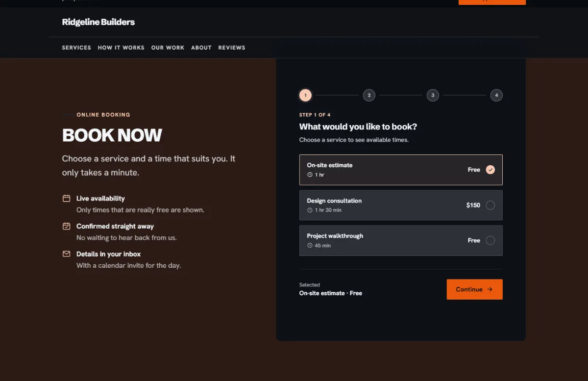Viewport: 588px width, 381px height.
Task: Go to How It Works section
Action: point(121,48)
